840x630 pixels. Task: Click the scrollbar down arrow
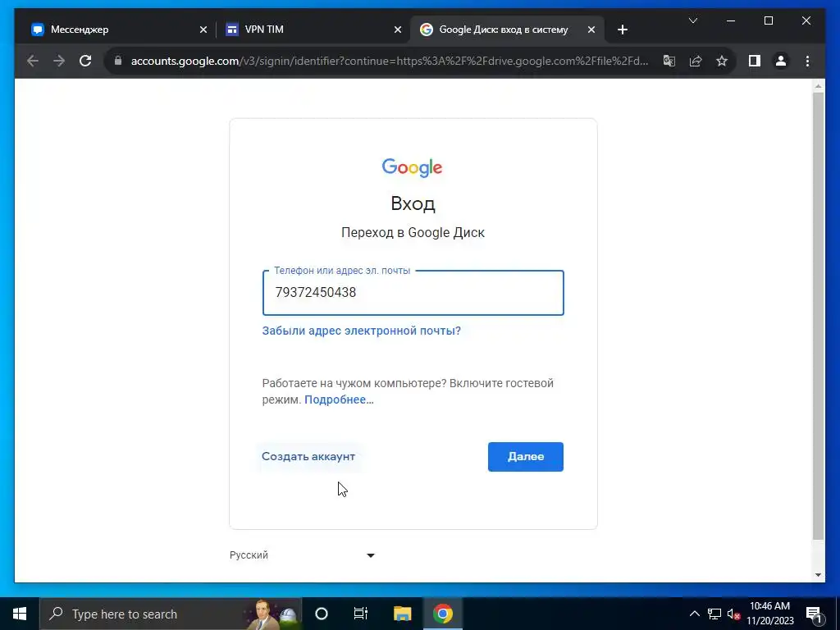click(x=818, y=575)
